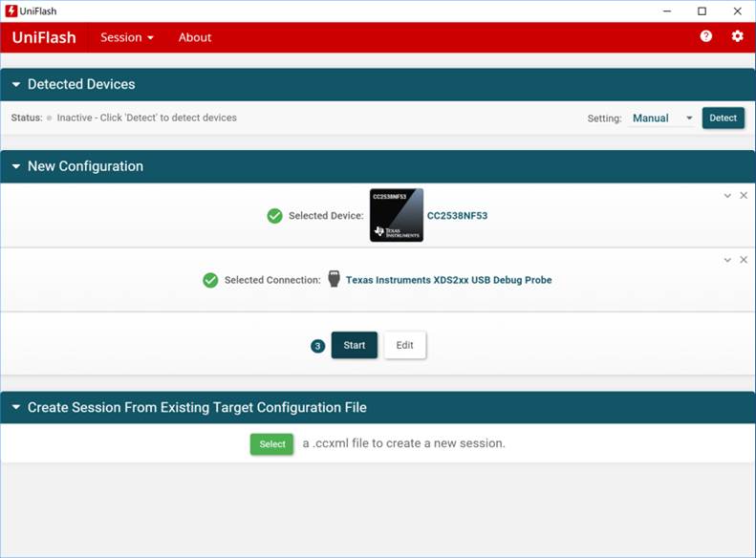Open the settings gear icon
The image size is (756, 558).
[737, 36]
